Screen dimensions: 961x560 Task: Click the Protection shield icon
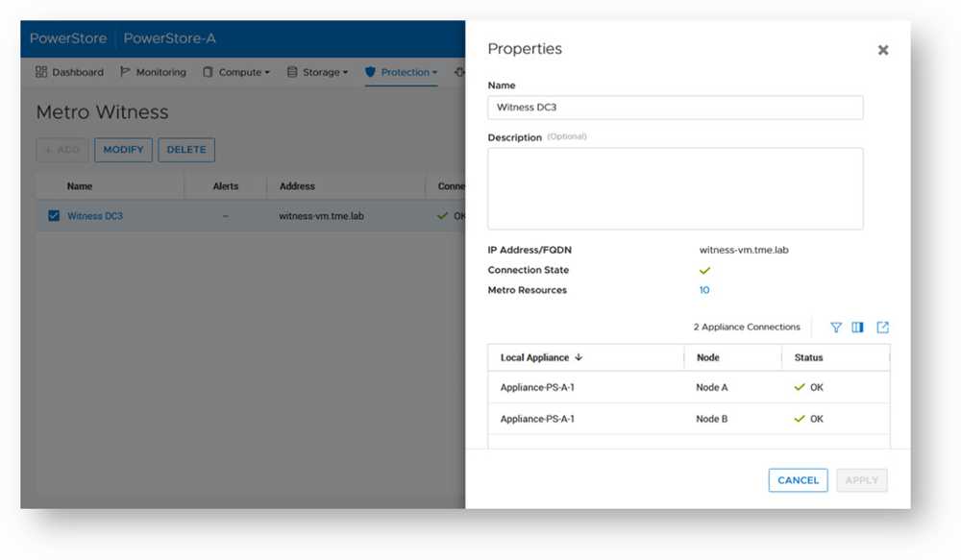click(371, 72)
